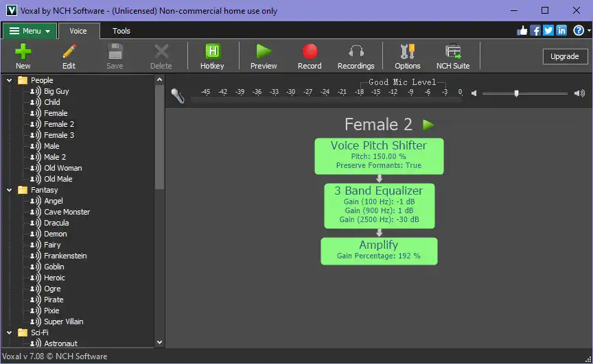
Task: Click the thumbs-up like icon
Action: (522, 31)
